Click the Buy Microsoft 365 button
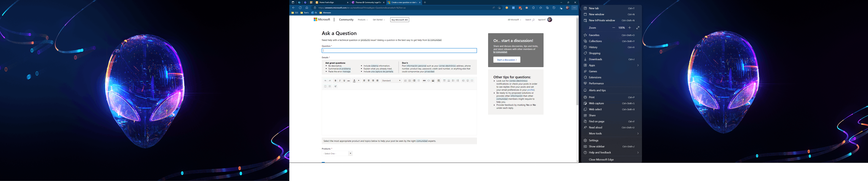 click(399, 20)
